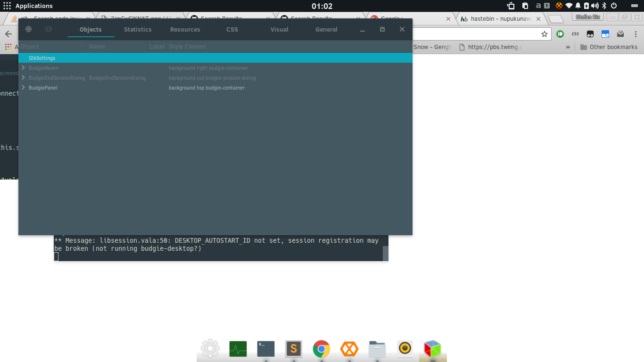
Task: Click the battery status indicator
Action: coord(586,6)
